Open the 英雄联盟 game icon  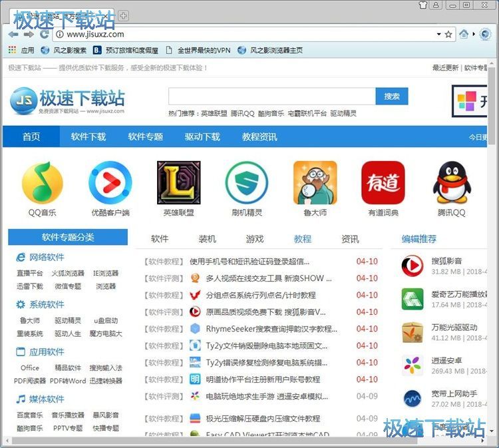[179, 183]
